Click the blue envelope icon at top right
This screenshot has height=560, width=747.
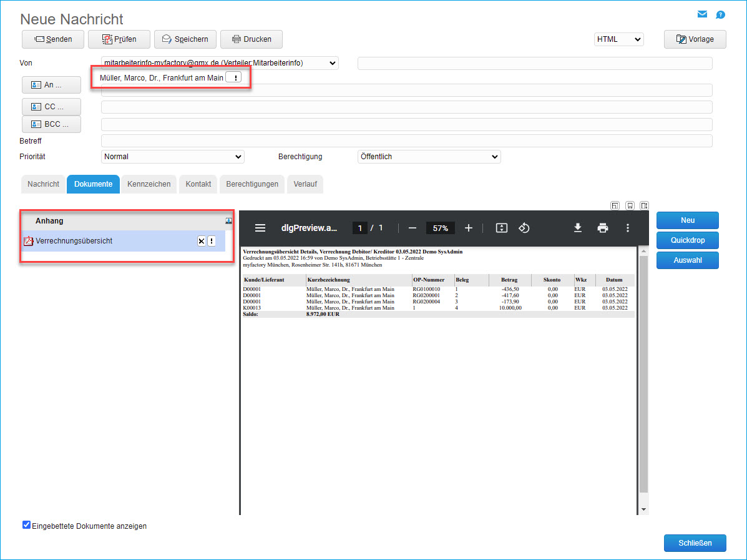702,14
